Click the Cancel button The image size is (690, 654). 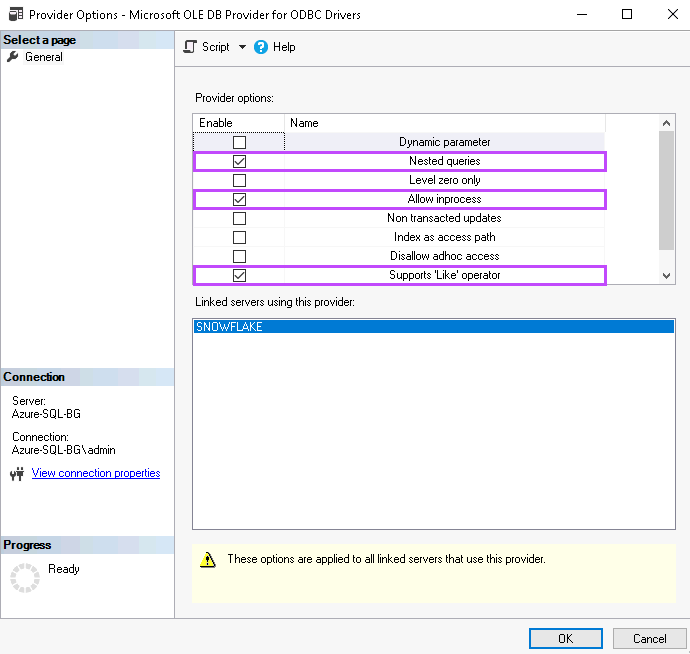[x=650, y=638]
